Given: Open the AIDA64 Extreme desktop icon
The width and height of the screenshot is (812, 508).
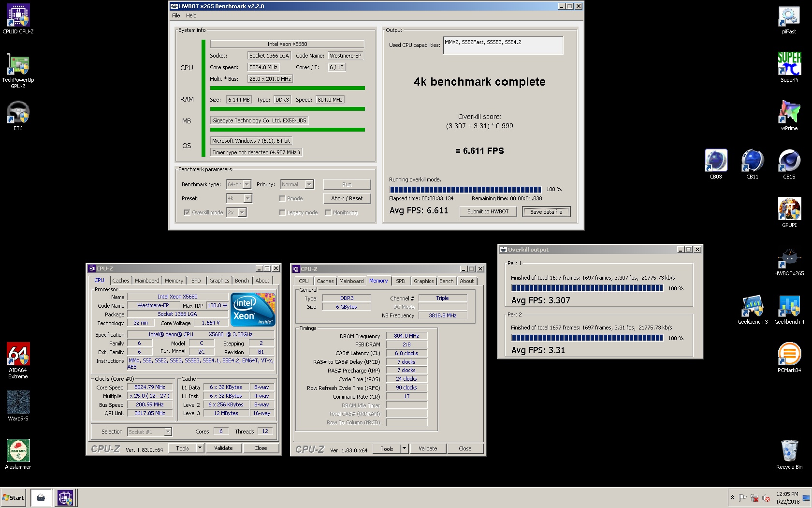Looking at the screenshot, I should click(x=18, y=360).
